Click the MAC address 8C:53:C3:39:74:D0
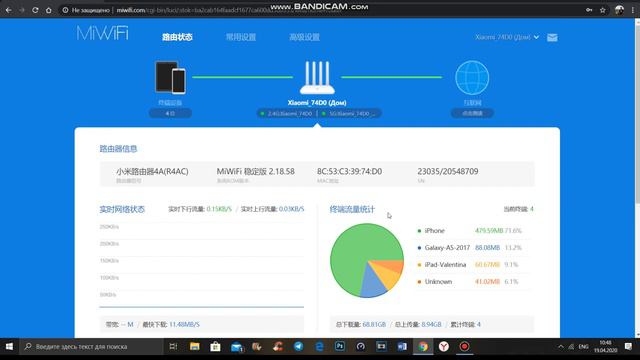Viewport: 640px width, 360px height. pyautogui.click(x=349, y=171)
